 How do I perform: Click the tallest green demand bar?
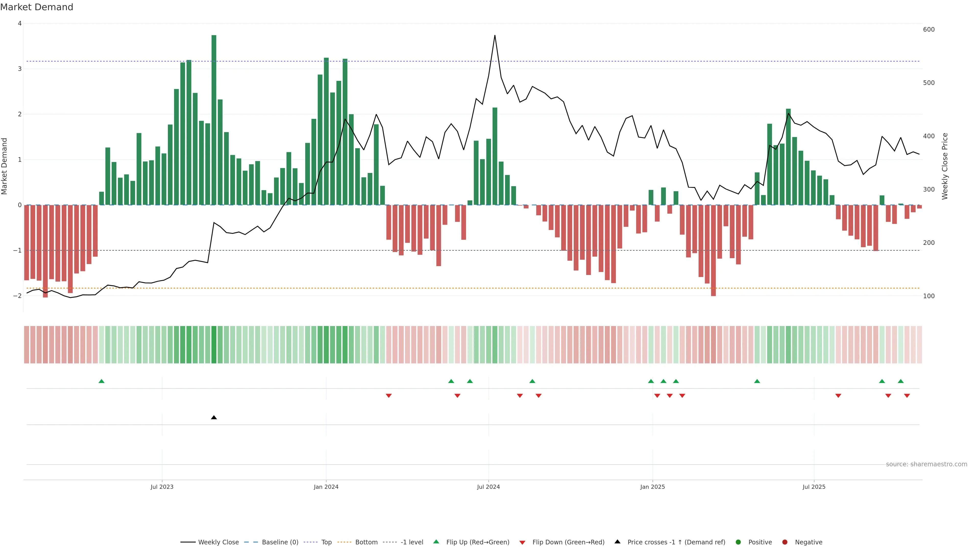click(214, 120)
